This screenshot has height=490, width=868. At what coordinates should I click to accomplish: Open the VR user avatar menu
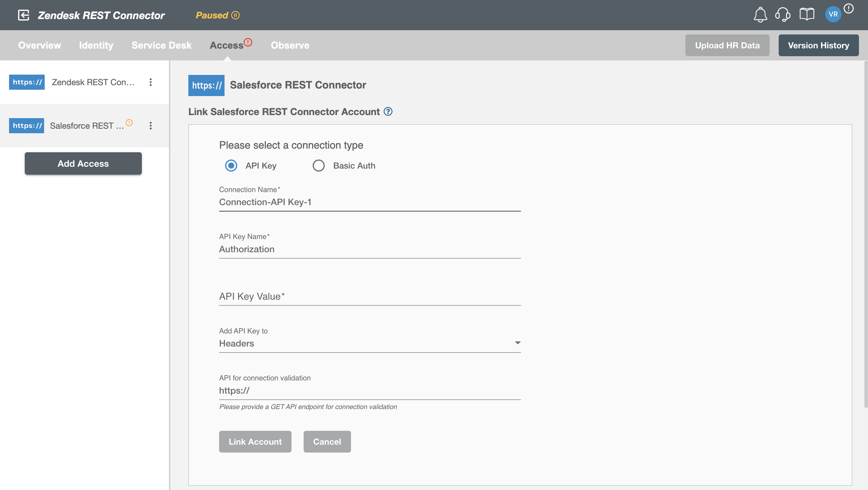pos(833,15)
